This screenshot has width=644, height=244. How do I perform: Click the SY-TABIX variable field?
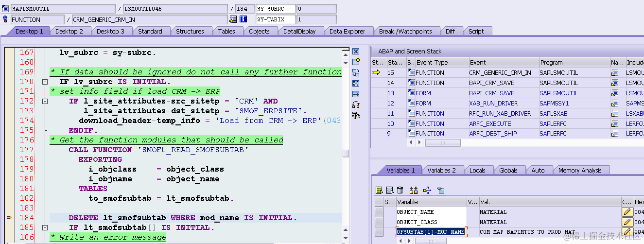point(276,19)
